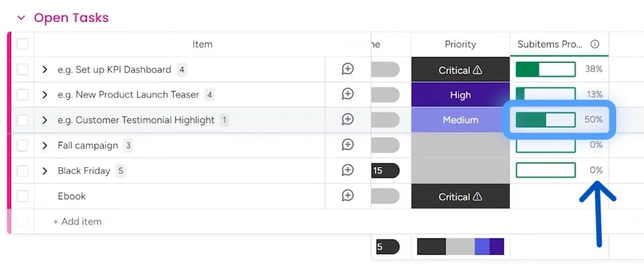Open conversation icon for New Product Launch Teaser

click(x=347, y=94)
